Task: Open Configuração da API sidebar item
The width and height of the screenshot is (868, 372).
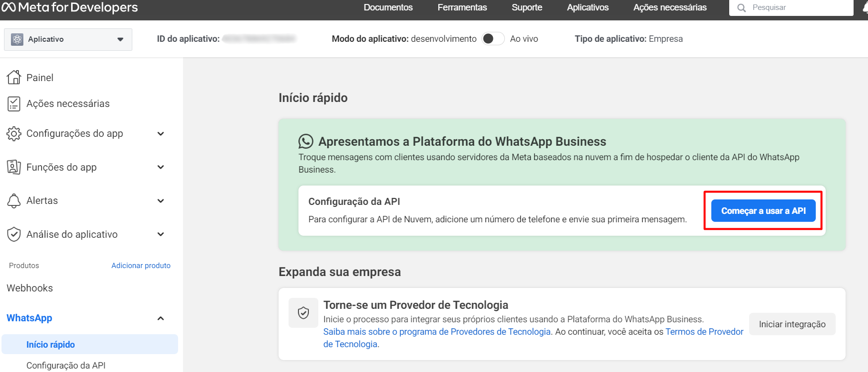Action: point(66,366)
